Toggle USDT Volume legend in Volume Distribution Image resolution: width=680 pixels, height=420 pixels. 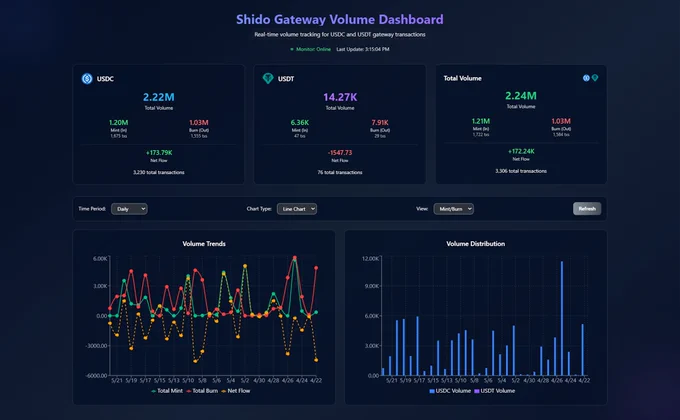pos(495,391)
